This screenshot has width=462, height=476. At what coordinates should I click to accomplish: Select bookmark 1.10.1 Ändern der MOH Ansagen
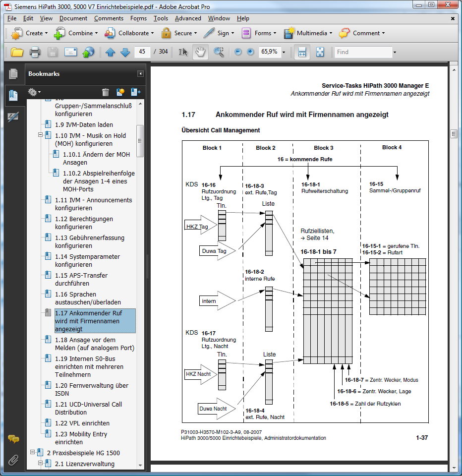(x=96, y=159)
